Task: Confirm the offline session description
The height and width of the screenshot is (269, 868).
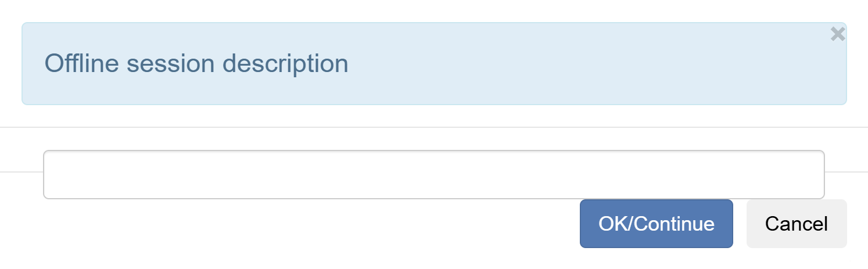Action: click(656, 224)
